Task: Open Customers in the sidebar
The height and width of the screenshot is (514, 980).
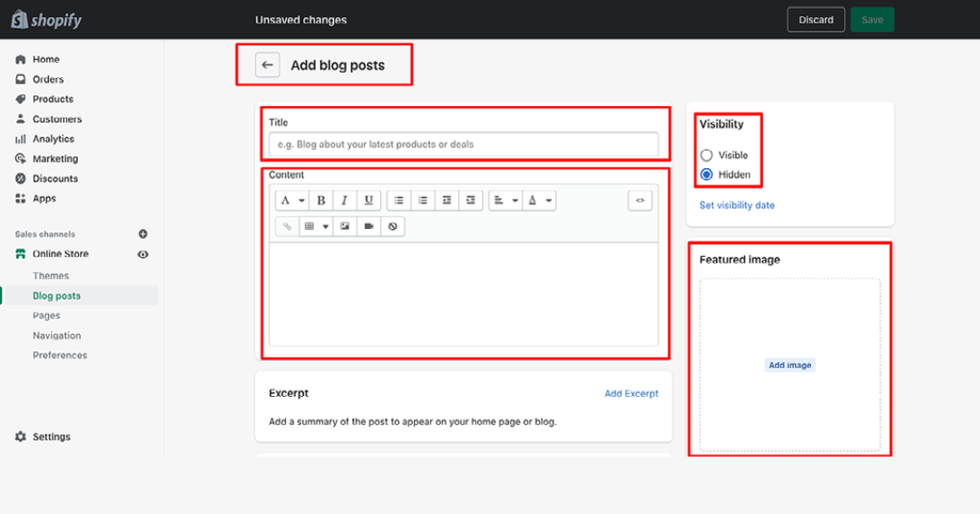Action: click(x=57, y=119)
